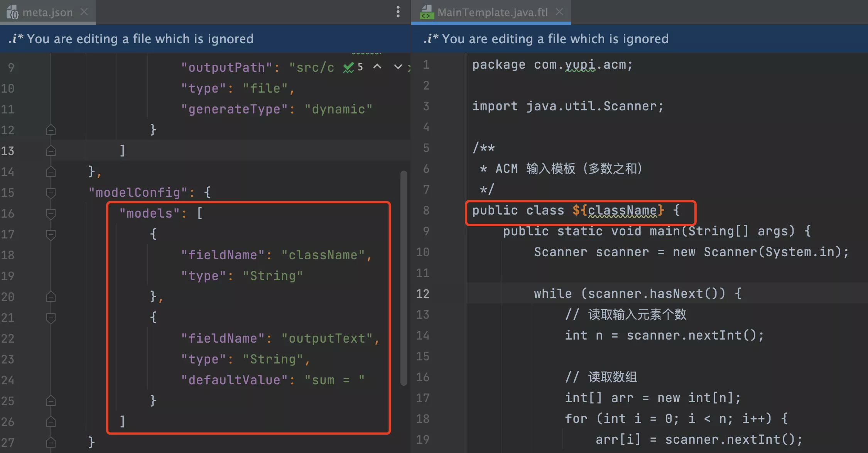868x453 pixels.
Task: Click the "file" type value on line 10
Action: pyautogui.click(x=265, y=88)
